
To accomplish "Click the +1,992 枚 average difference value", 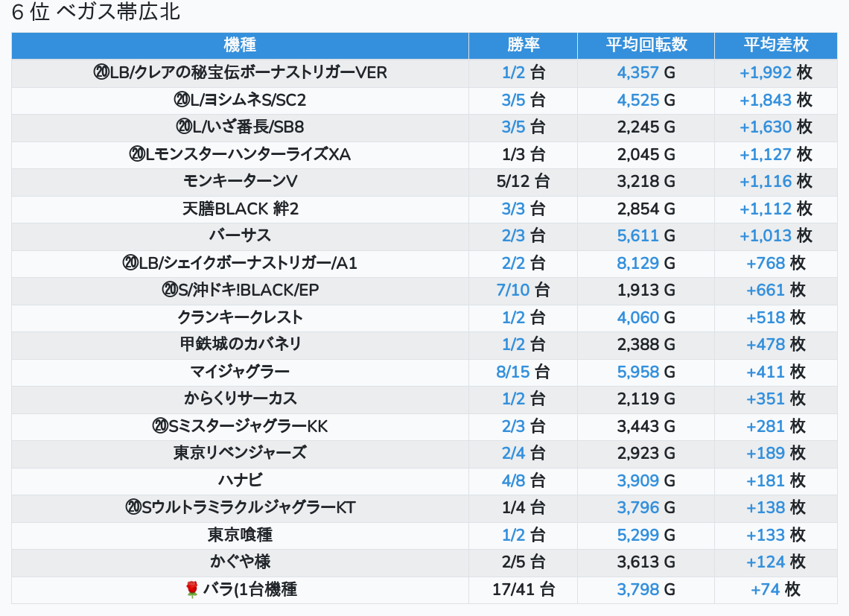I will (x=775, y=73).
